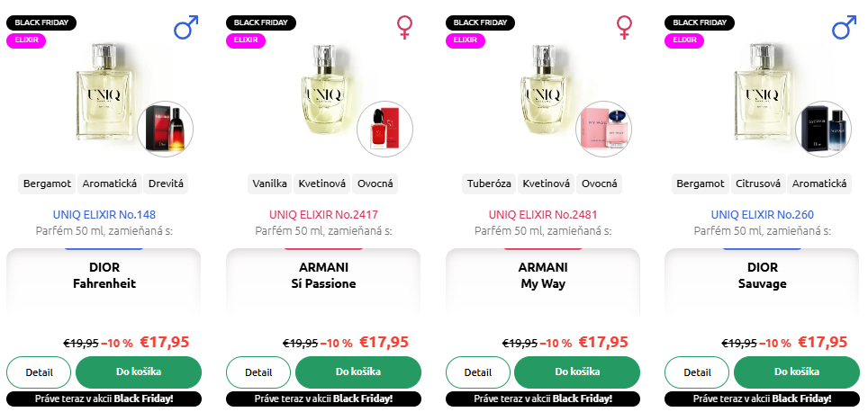Click ELIXIR badge on first product

[26, 40]
